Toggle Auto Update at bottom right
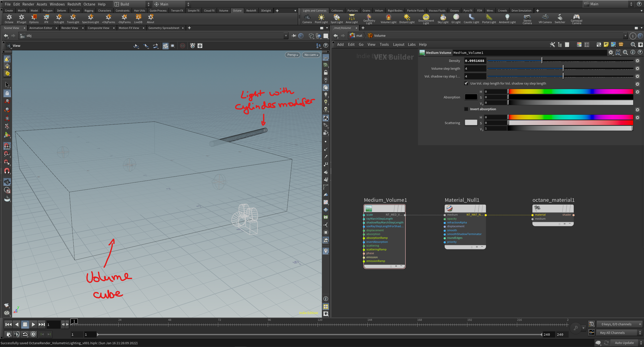644x347 pixels. click(624, 343)
